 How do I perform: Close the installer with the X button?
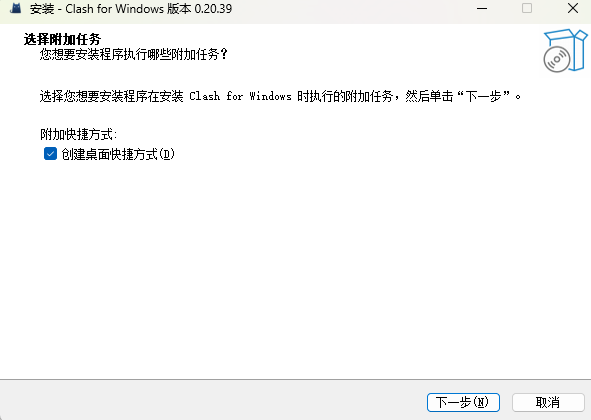pyautogui.click(x=573, y=8)
